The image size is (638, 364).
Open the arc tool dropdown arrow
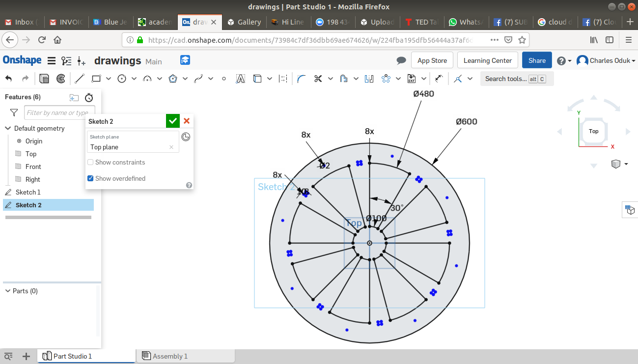point(160,79)
